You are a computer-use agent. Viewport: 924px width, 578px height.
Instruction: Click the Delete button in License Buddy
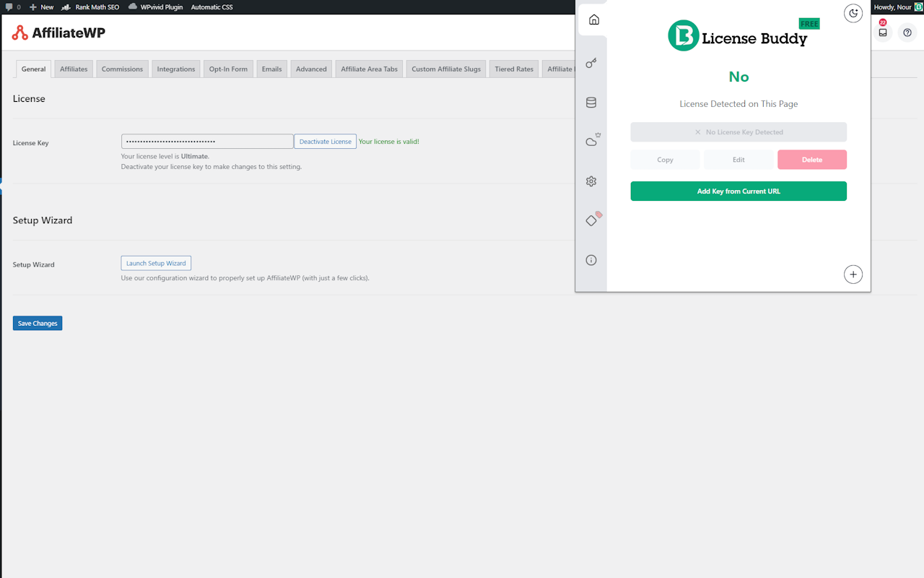[x=812, y=160]
